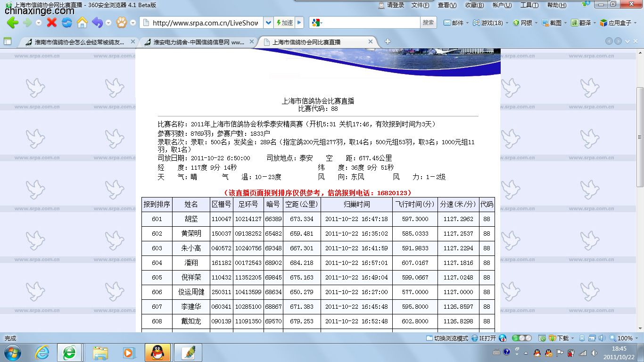Click the 翻译 translate tool
The width and height of the screenshot is (644, 362).
click(x=581, y=23)
